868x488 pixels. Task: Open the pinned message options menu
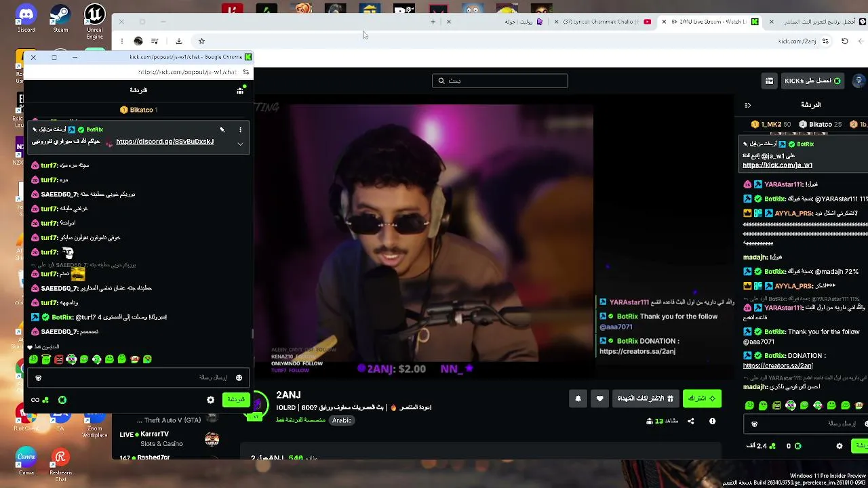[240, 129]
